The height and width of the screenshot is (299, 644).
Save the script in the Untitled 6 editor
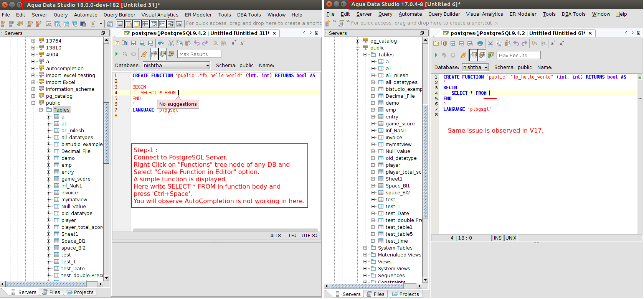(x=453, y=44)
